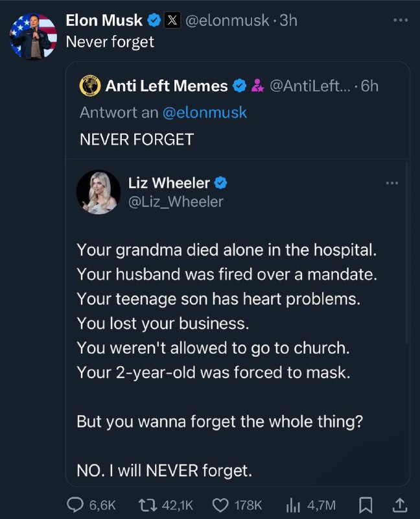Click the X affiliation badge icon

172,21
